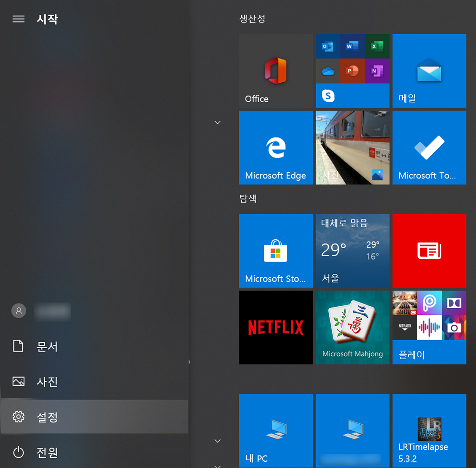
Task: Open the Microsoft Store tile
Action: pyautogui.click(x=276, y=251)
